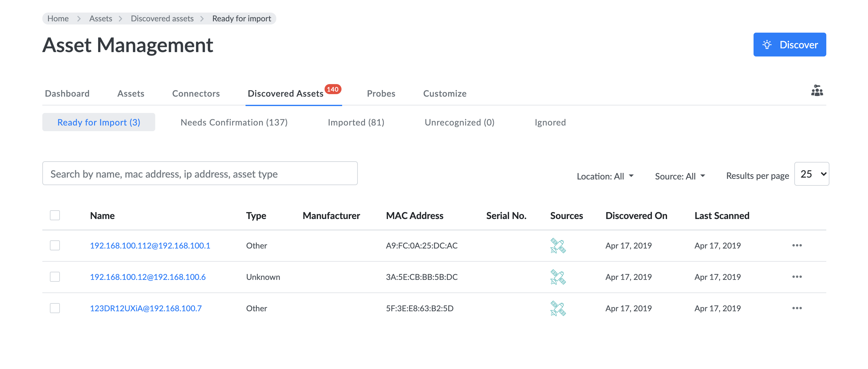
Task: Click the Name column header
Action: tap(102, 216)
